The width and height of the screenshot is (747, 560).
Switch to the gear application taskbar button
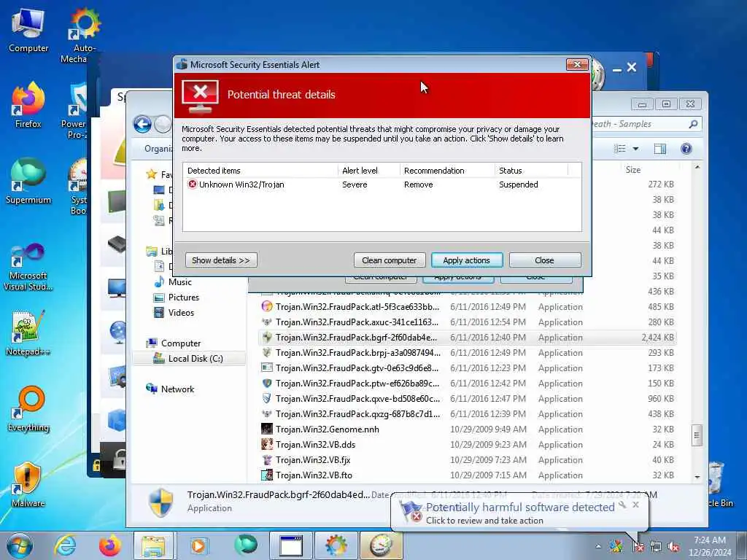click(x=336, y=545)
